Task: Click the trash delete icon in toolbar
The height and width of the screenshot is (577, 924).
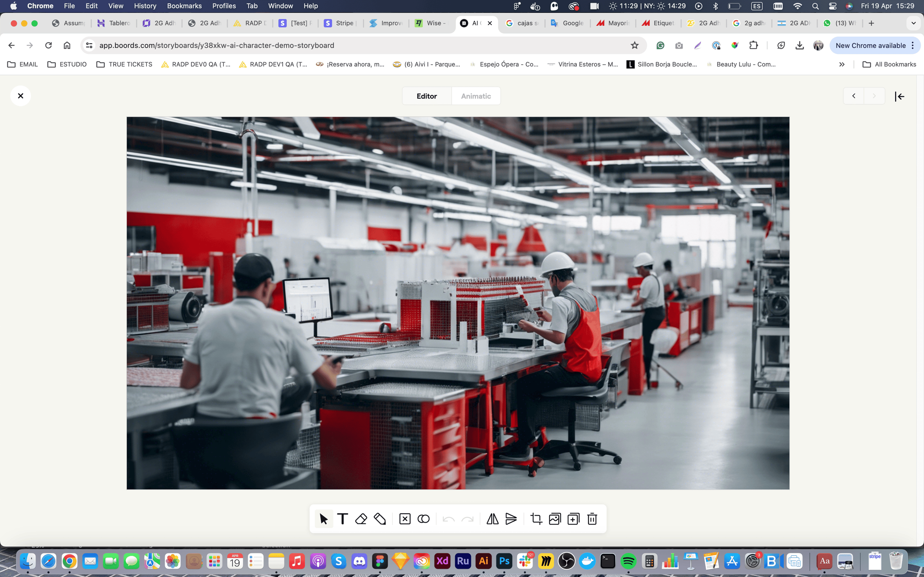Action: pyautogui.click(x=592, y=519)
